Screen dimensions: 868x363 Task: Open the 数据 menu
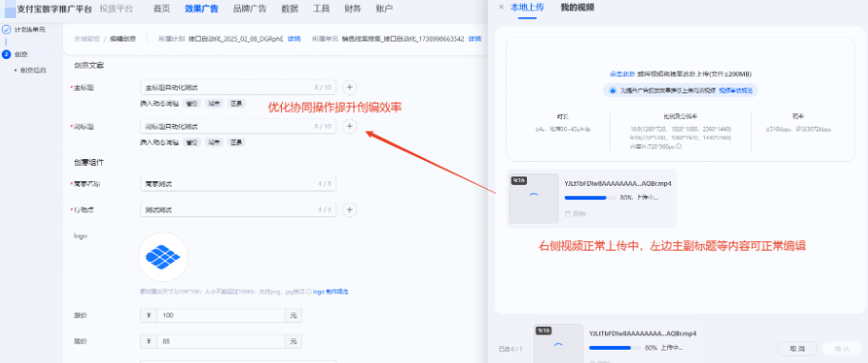pos(290,9)
